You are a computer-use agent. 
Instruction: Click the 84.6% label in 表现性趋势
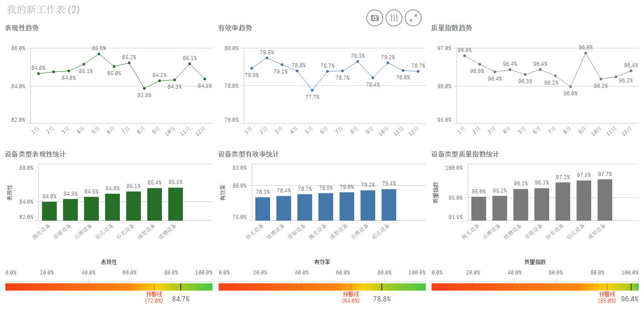pos(38,68)
